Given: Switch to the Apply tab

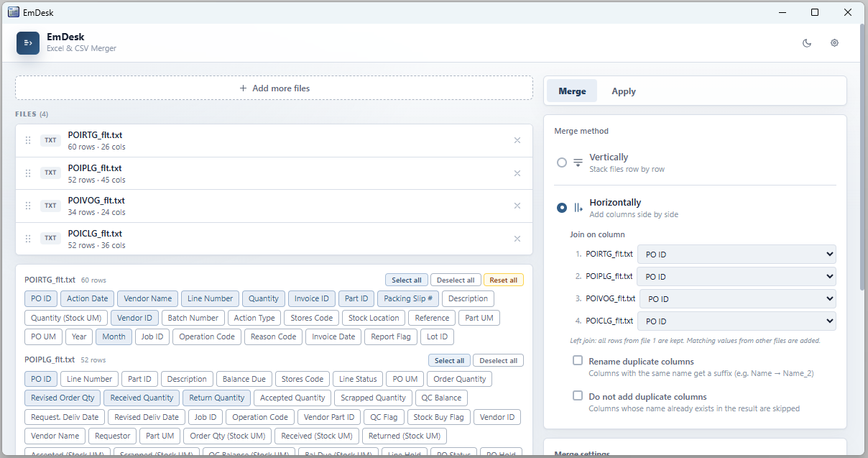Looking at the screenshot, I should [x=624, y=91].
